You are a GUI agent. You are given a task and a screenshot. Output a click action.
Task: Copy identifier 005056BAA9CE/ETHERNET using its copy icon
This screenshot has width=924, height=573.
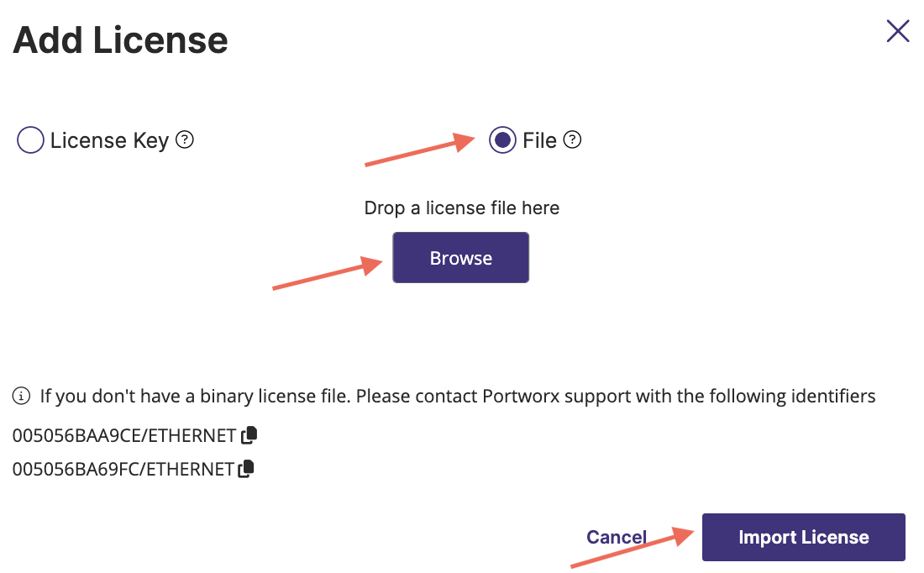tap(249, 435)
